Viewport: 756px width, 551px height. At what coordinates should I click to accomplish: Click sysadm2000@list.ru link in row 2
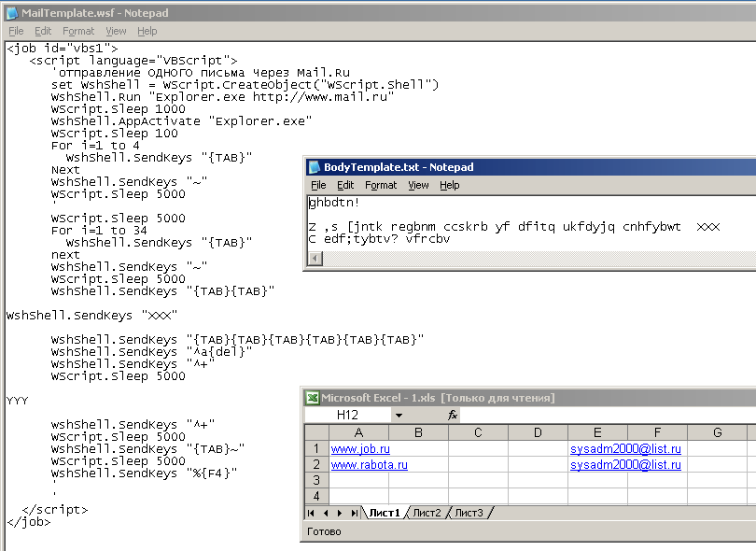pos(625,465)
